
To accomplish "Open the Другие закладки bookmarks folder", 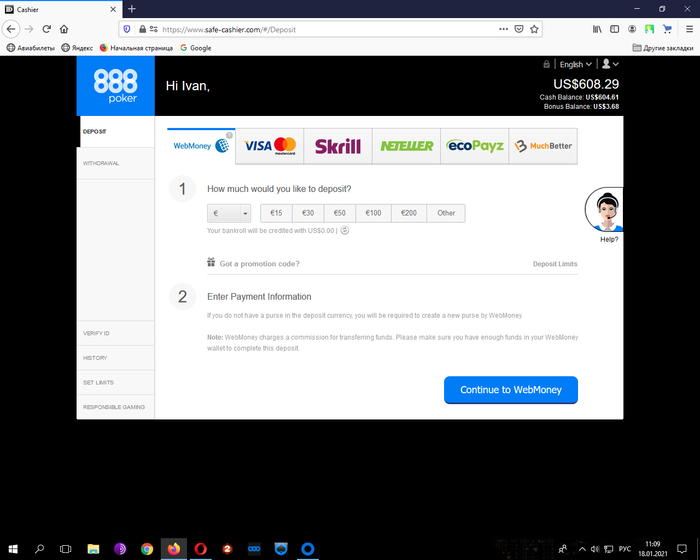I will [663, 48].
